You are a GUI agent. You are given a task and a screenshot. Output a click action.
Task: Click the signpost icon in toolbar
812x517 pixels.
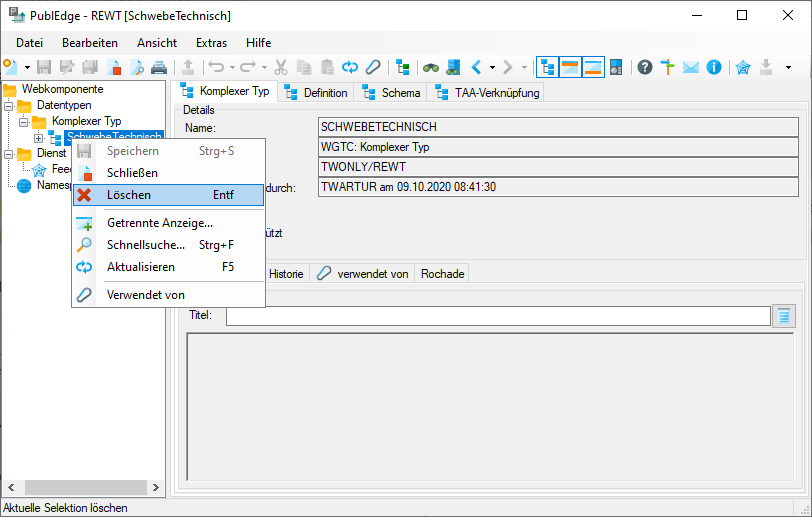(668, 67)
